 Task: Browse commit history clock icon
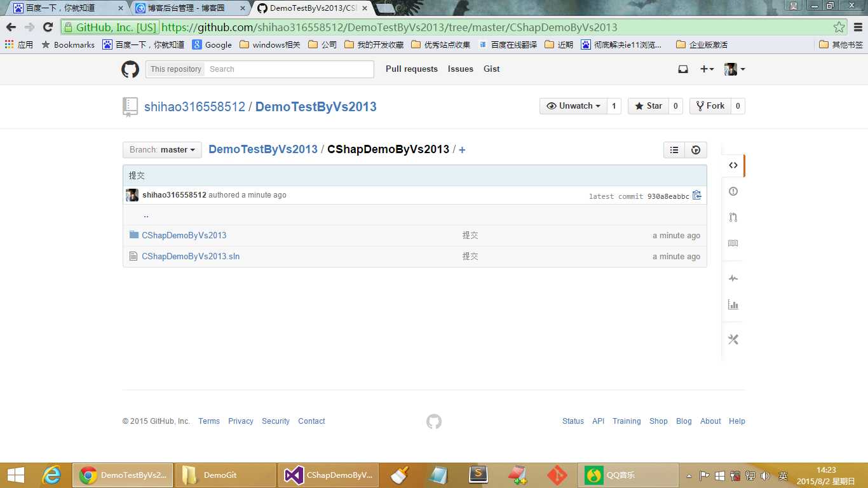coord(696,150)
